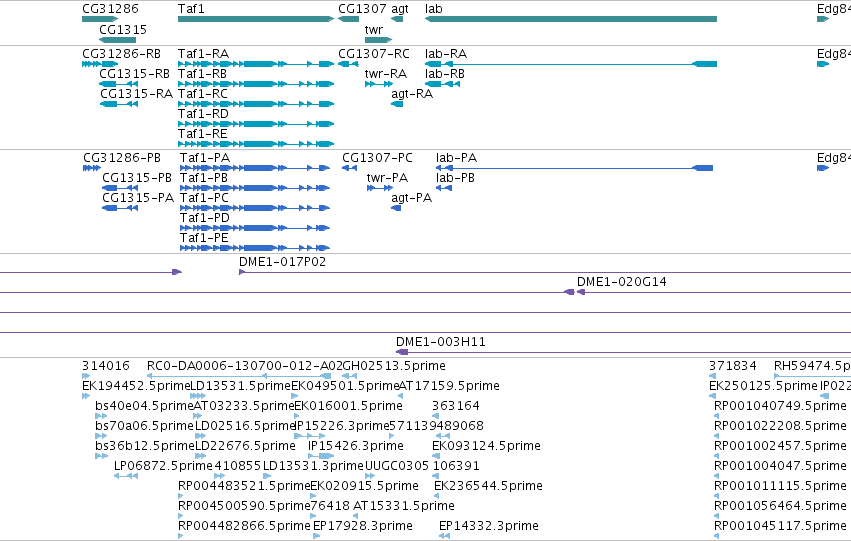Click EST bs70a06.5prime
Screen dimensions: 851x541
[x=101, y=436]
